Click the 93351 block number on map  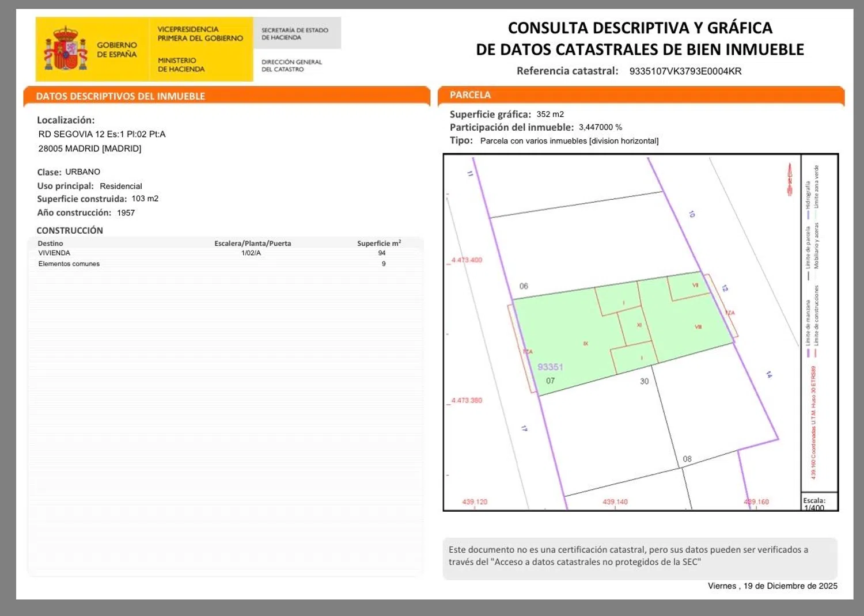click(550, 367)
